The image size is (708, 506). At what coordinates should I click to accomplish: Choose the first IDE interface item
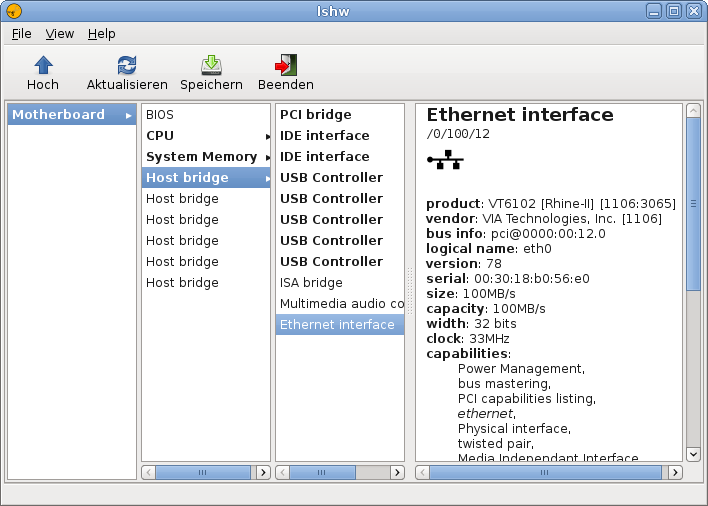tap(324, 136)
